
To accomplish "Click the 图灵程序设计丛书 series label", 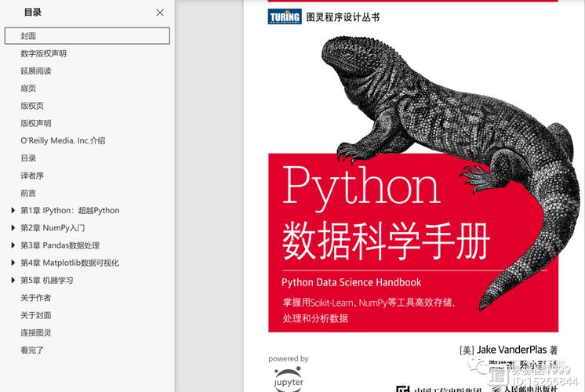I will click(x=343, y=17).
